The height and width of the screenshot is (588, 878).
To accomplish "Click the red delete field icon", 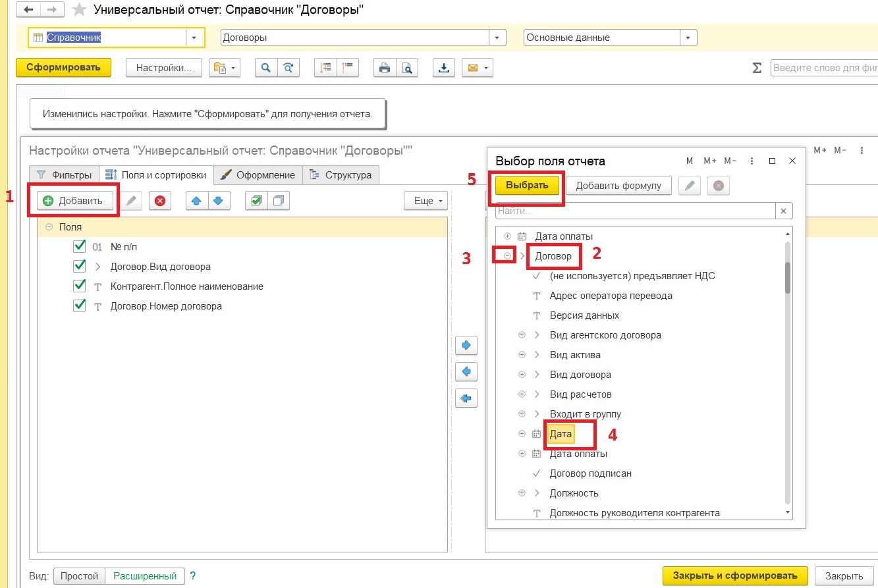I will click(160, 201).
